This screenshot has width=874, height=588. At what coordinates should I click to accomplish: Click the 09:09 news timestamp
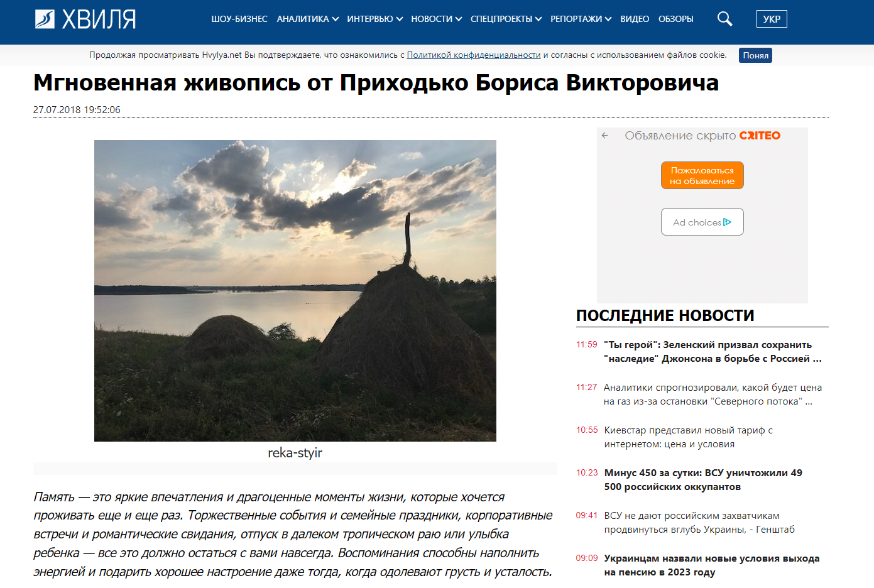587,558
